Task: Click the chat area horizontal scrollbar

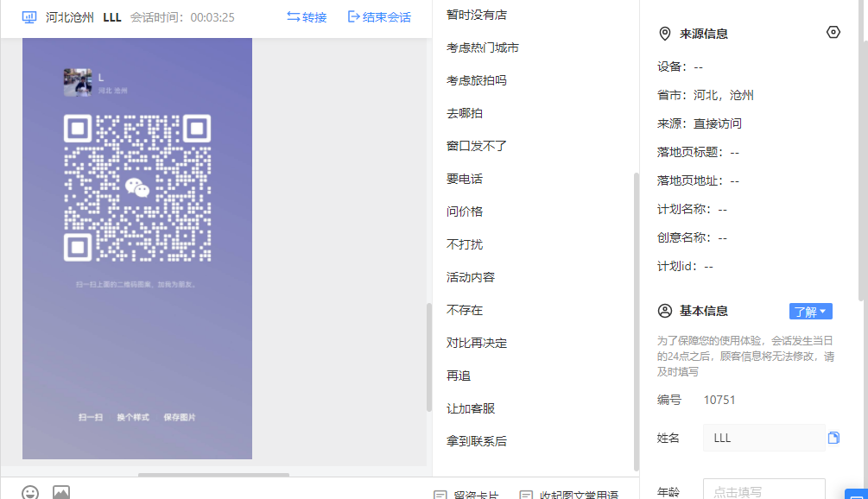Action: pyautogui.click(x=213, y=475)
